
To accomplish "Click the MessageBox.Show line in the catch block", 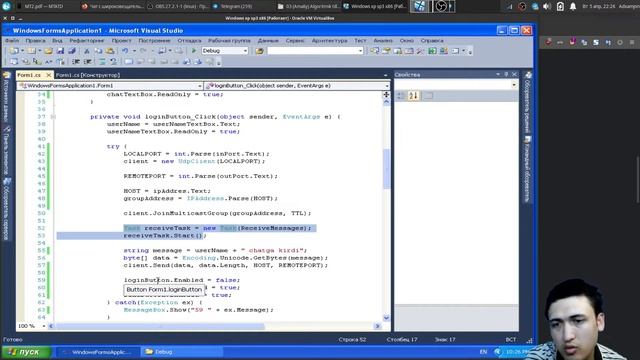I will click(x=198, y=310).
